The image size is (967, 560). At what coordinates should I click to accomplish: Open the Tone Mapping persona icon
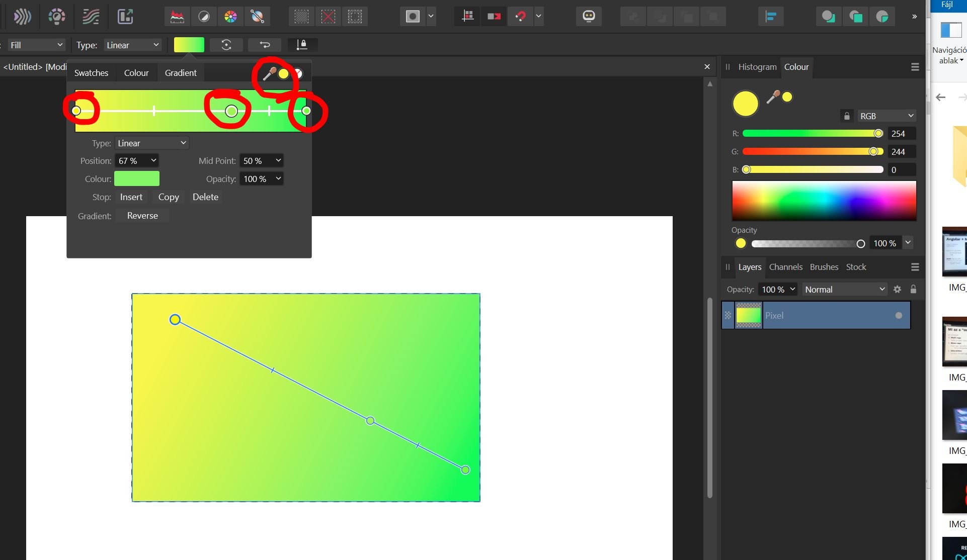(x=91, y=17)
